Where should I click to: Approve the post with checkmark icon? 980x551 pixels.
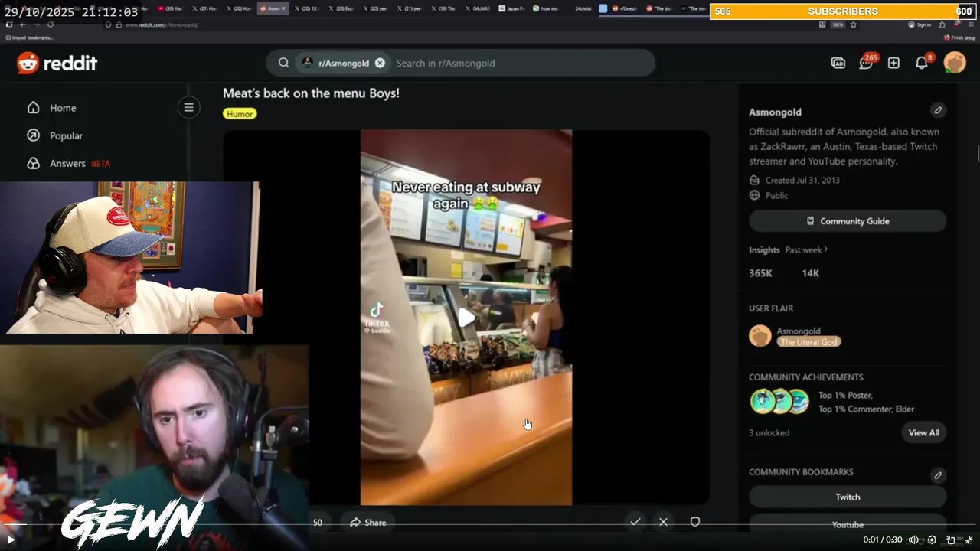coord(635,522)
